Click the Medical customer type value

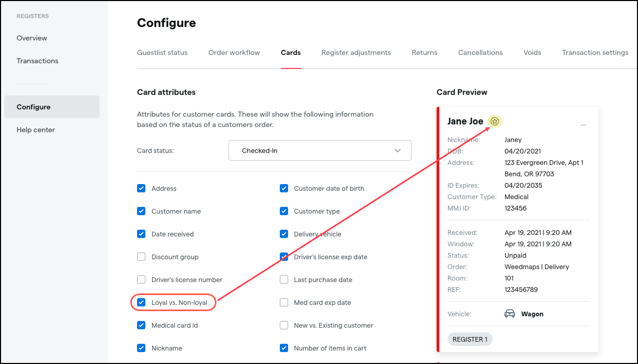pos(517,197)
